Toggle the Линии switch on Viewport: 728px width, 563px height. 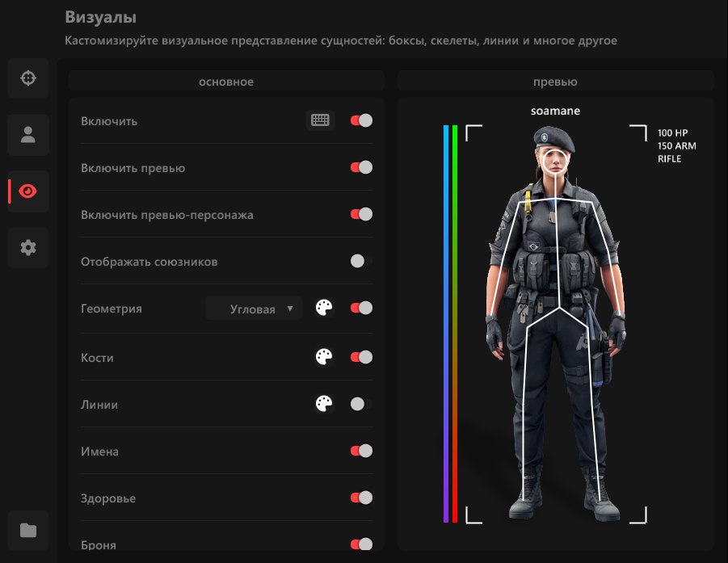pyautogui.click(x=360, y=404)
